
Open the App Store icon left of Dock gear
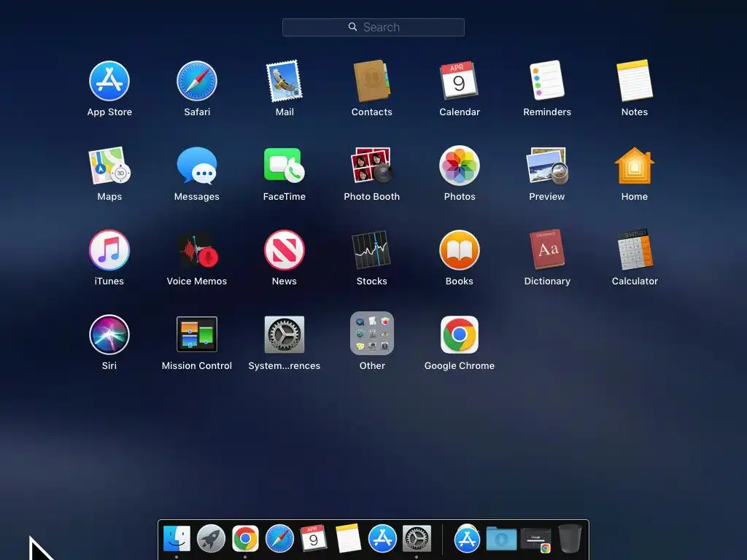pyautogui.click(x=382, y=539)
